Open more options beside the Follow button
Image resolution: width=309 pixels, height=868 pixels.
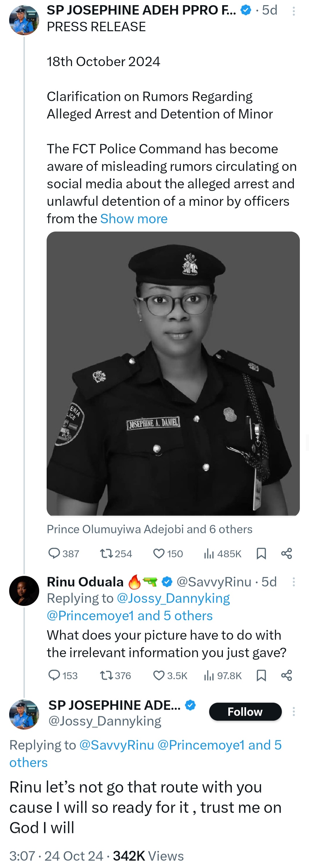pos(294,712)
